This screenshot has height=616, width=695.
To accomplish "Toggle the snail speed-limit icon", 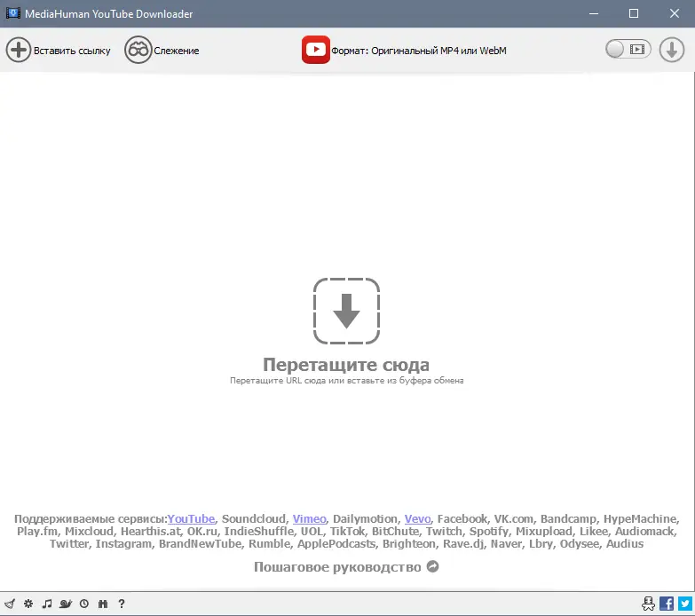I will click(x=66, y=604).
